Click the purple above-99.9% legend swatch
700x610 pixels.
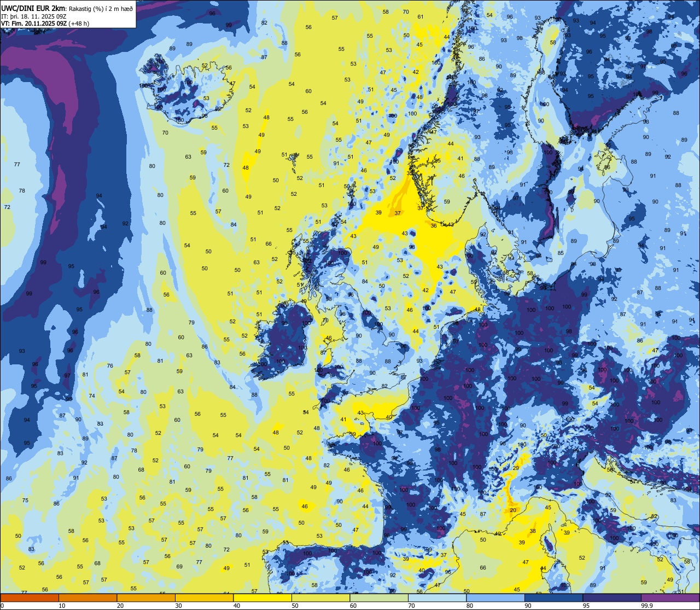pyautogui.click(x=670, y=598)
